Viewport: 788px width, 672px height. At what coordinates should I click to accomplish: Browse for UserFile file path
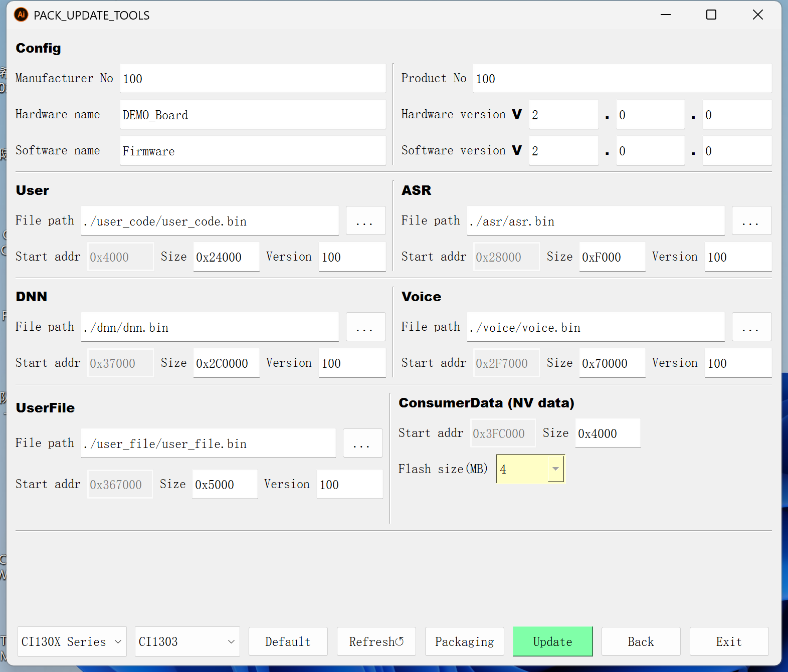click(x=362, y=443)
